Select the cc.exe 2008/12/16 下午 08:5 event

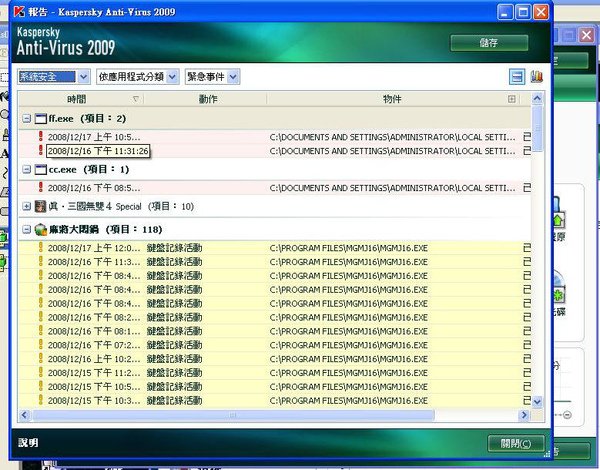pos(275,188)
